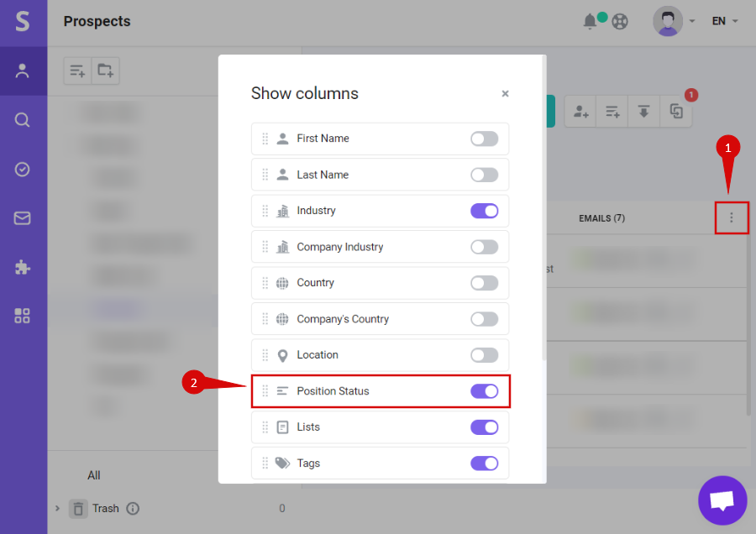Open the checkmark verifier icon in sidebar

[x=22, y=169]
